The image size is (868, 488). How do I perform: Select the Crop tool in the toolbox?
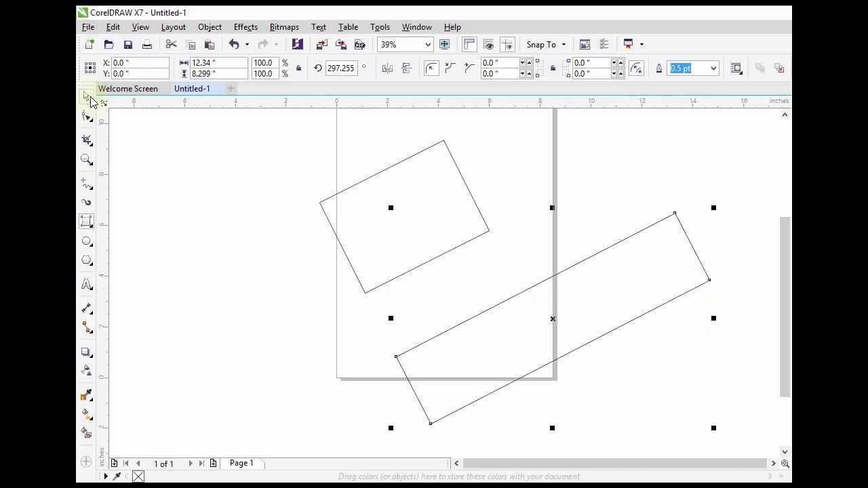click(x=87, y=140)
